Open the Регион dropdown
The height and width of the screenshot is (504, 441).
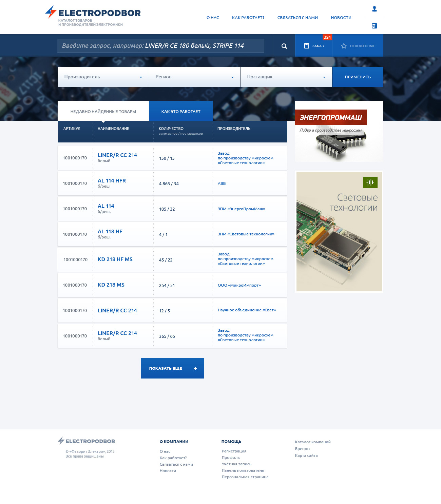[195, 77]
